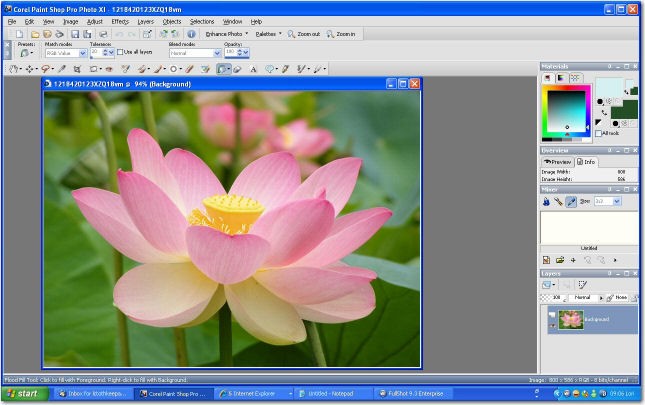Click the Mixer load page folder icon

[560, 260]
